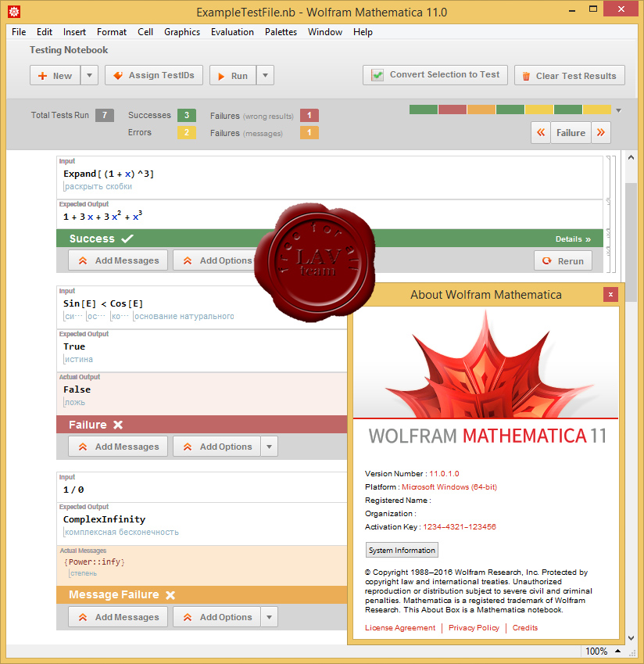
Task: Click scrollbar down arrow
Action: click(631, 638)
